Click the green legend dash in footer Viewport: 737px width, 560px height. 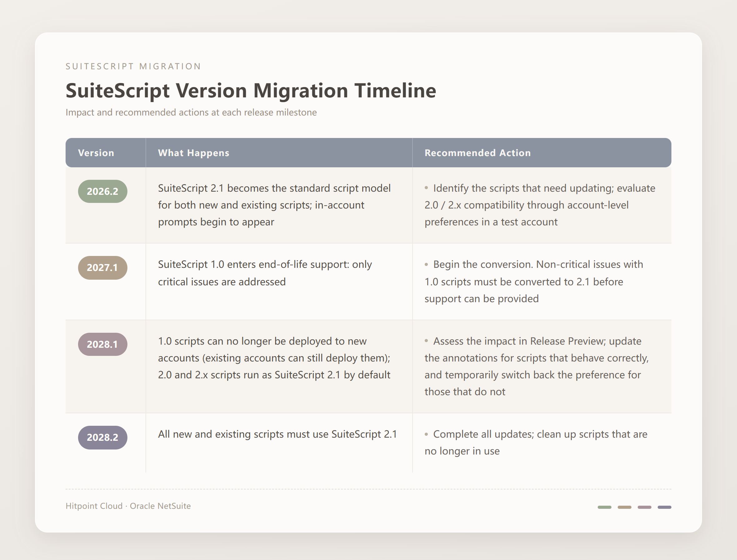[604, 507]
